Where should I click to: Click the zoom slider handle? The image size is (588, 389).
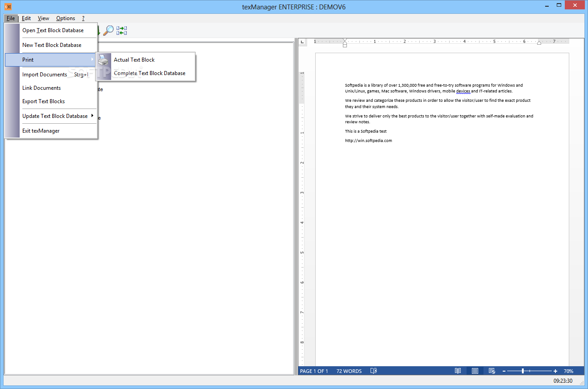click(522, 371)
